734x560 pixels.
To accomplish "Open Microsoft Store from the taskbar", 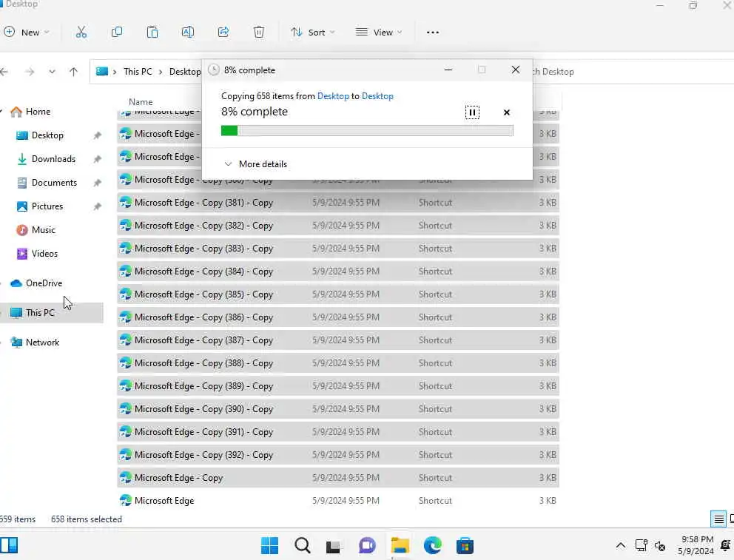I will coord(465,545).
